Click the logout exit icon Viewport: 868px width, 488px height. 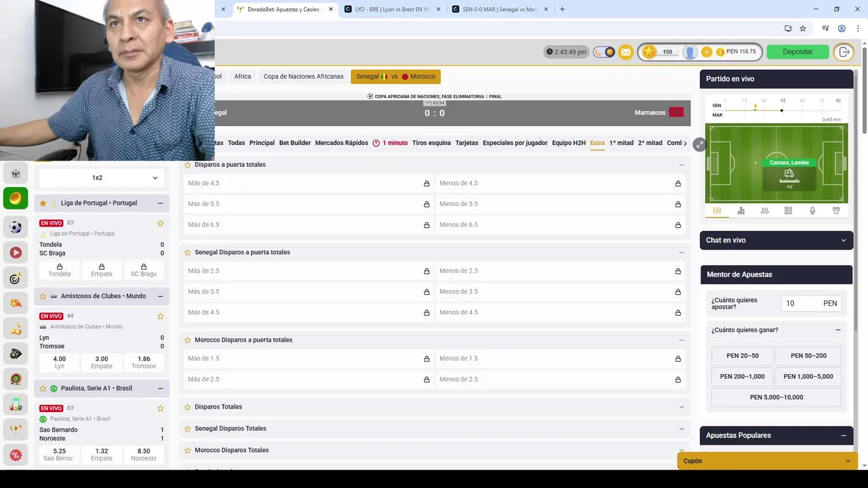point(844,52)
